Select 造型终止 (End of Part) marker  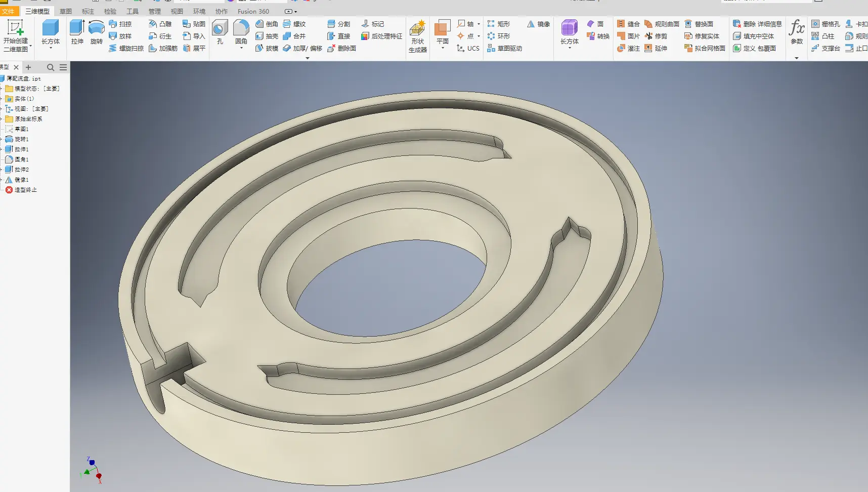tap(25, 190)
